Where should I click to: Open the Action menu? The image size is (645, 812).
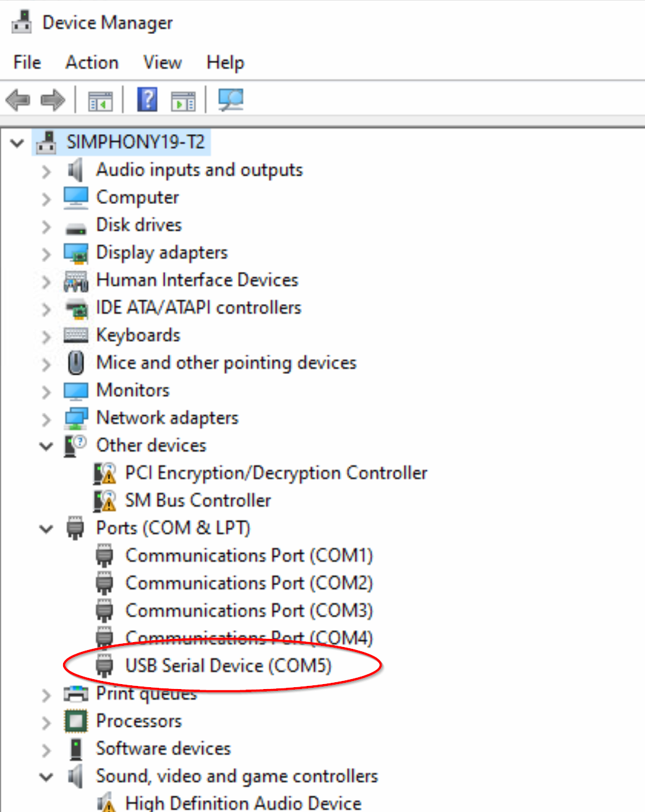(92, 62)
